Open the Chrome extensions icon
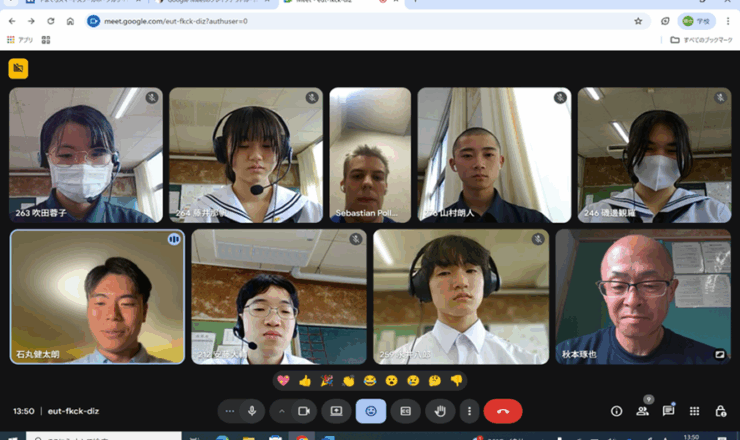 coord(665,21)
